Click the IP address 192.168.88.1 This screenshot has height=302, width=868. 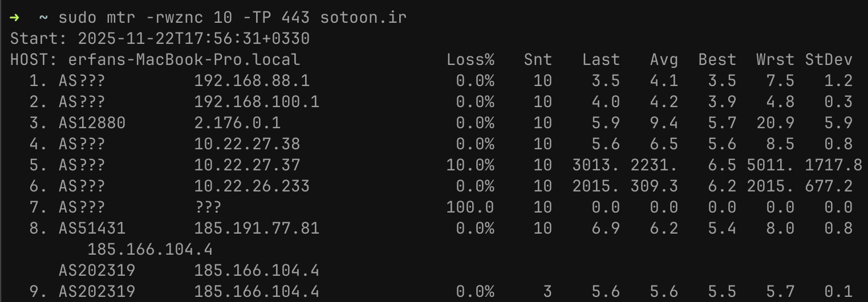point(252,81)
